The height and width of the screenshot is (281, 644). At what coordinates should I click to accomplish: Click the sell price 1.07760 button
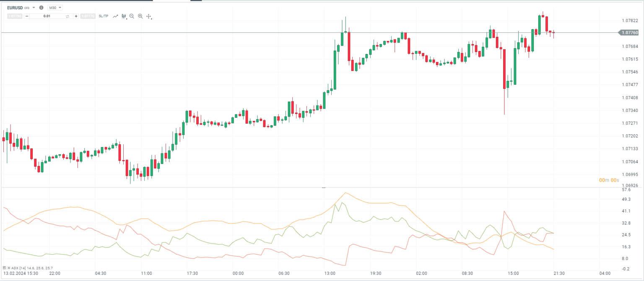[14, 16]
